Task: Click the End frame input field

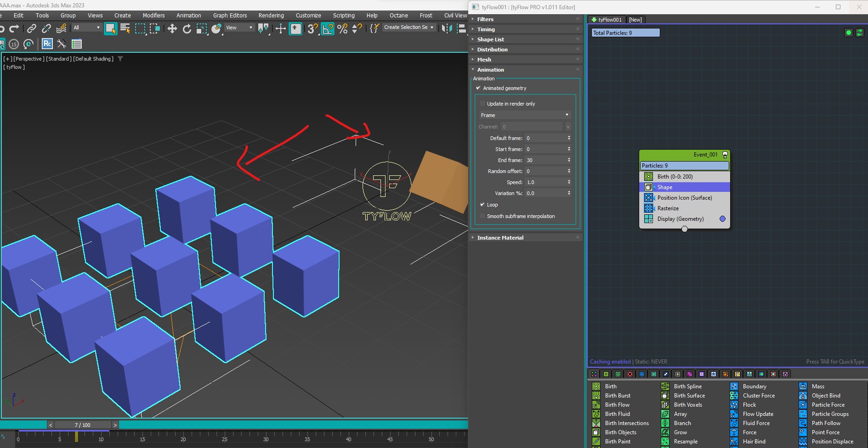Action: 545,160
